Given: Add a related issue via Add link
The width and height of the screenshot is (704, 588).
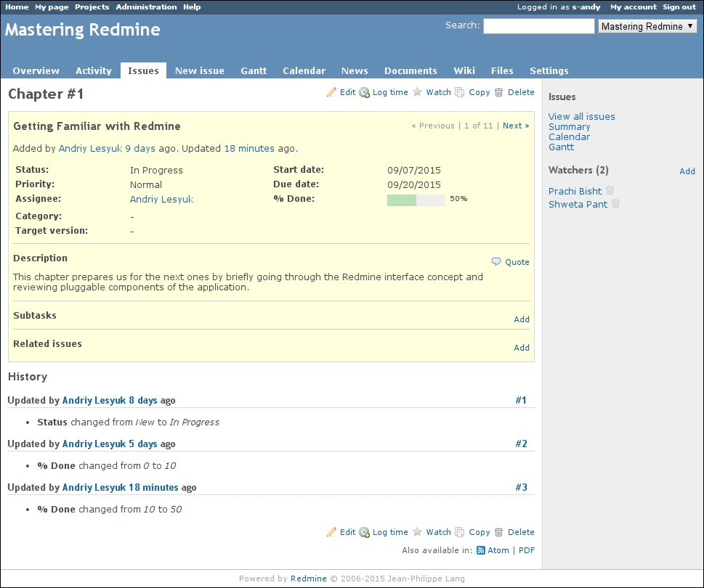Looking at the screenshot, I should [521, 348].
